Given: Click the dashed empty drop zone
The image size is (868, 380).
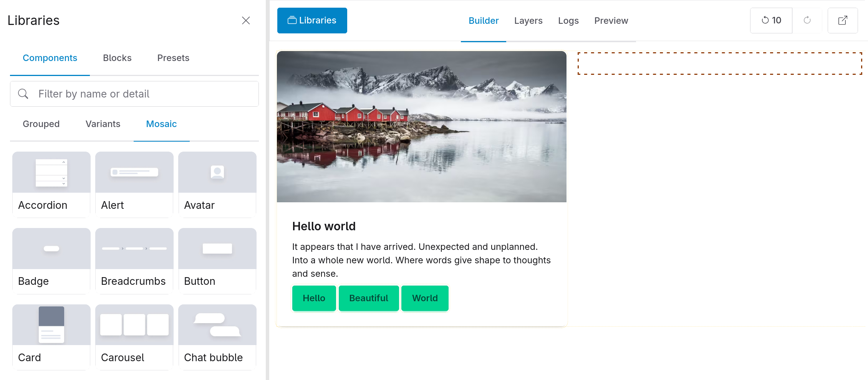Looking at the screenshot, I should (720, 63).
